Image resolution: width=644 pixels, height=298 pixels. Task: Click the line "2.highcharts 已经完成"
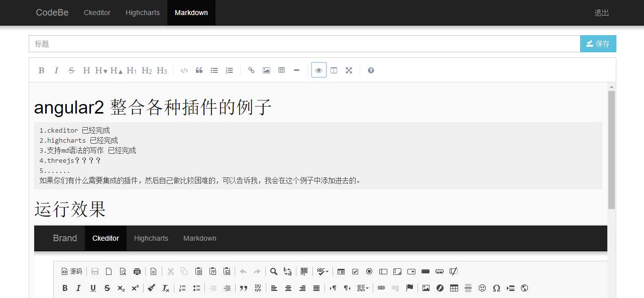[x=78, y=140]
